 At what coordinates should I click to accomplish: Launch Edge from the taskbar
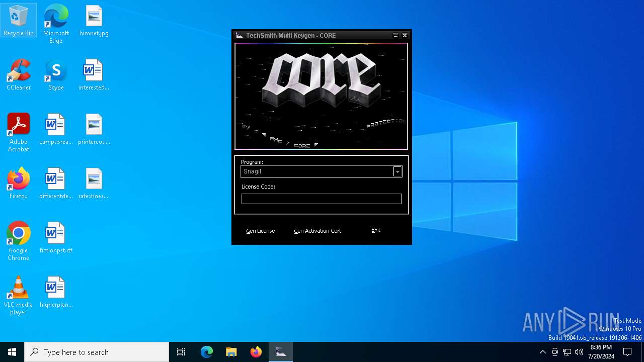pyautogui.click(x=207, y=352)
